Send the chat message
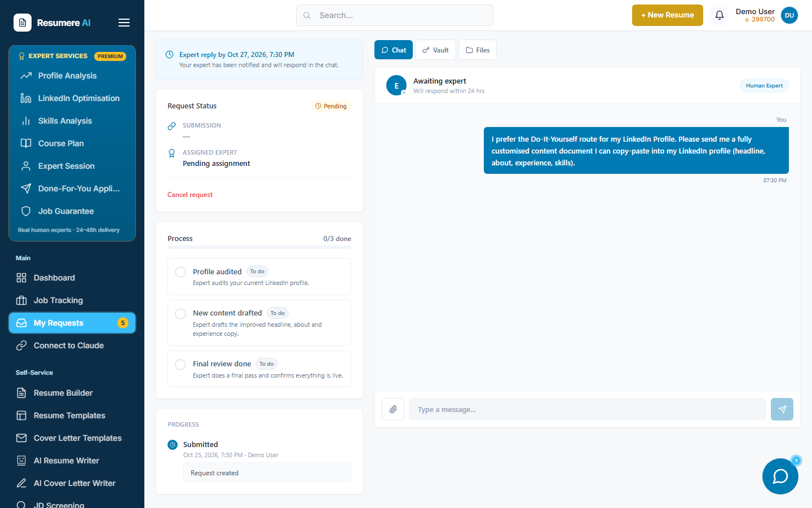The width and height of the screenshot is (812, 508). tap(782, 409)
